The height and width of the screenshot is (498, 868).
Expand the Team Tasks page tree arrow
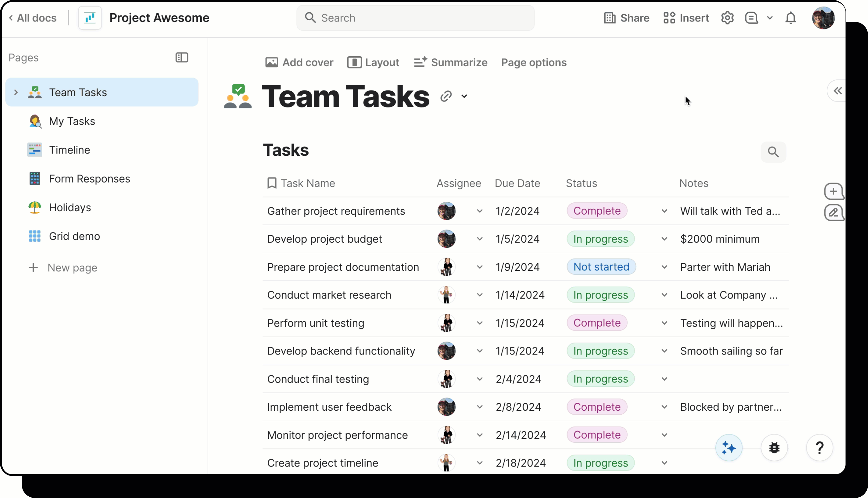tap(16, 92)
